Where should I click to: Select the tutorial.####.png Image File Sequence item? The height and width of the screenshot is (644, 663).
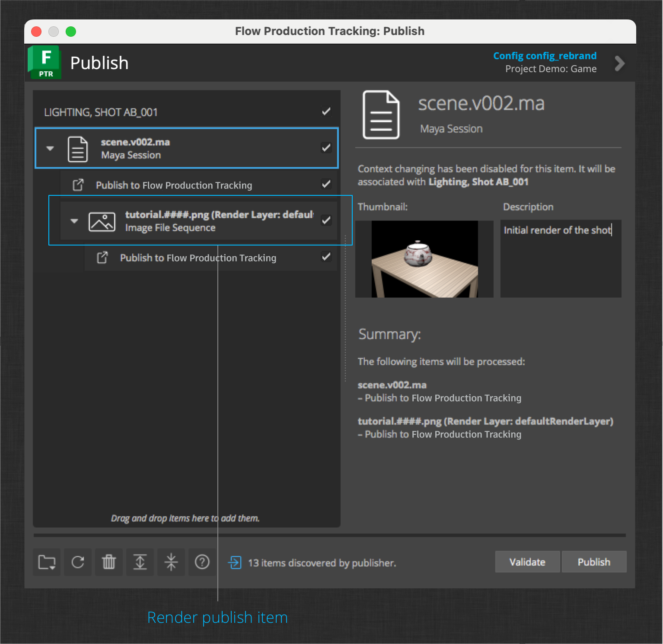[199, 221]
